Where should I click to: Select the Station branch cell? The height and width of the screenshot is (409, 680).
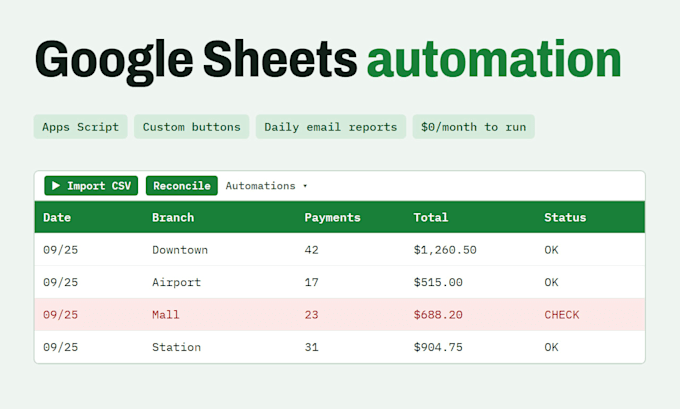click(x=177, y=347)
